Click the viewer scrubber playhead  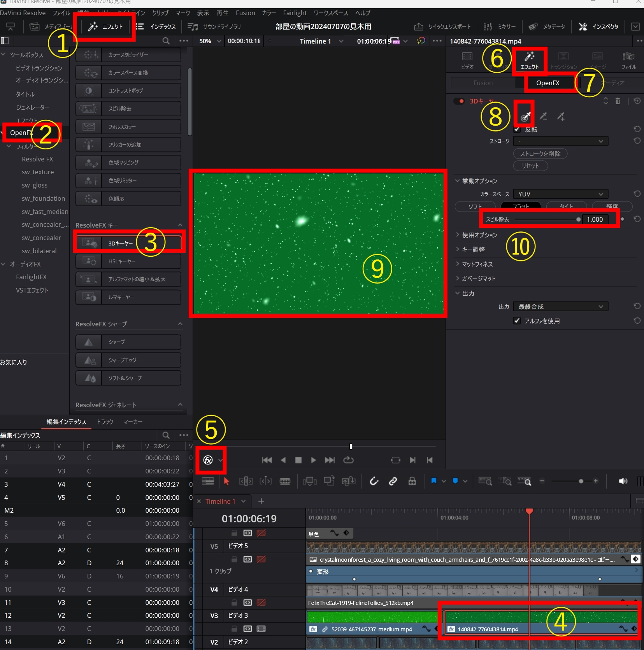click(351, 446)
